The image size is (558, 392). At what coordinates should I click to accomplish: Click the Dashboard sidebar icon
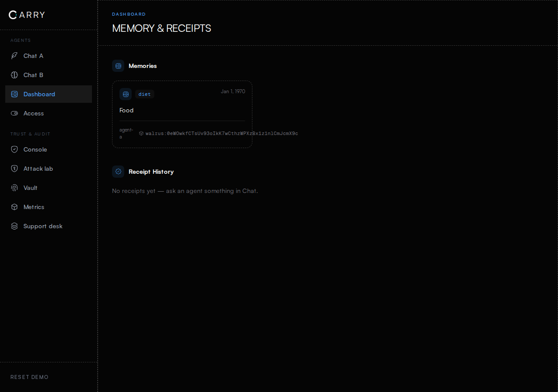click(x=14, y=94)
